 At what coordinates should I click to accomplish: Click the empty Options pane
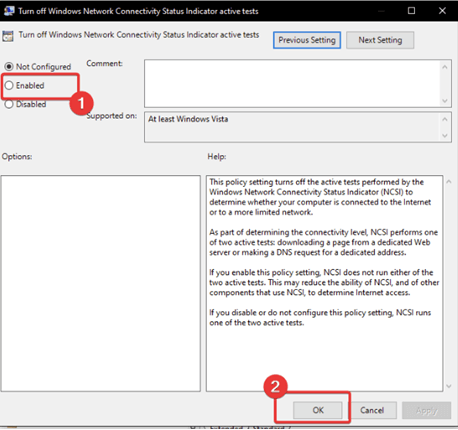(101, 283)
